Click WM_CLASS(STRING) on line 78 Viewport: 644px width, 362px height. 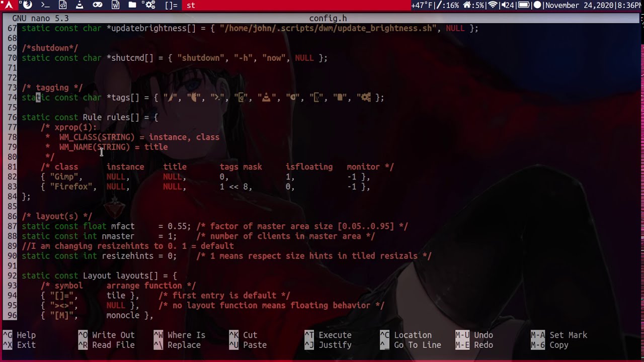click(x=97, y=137)
